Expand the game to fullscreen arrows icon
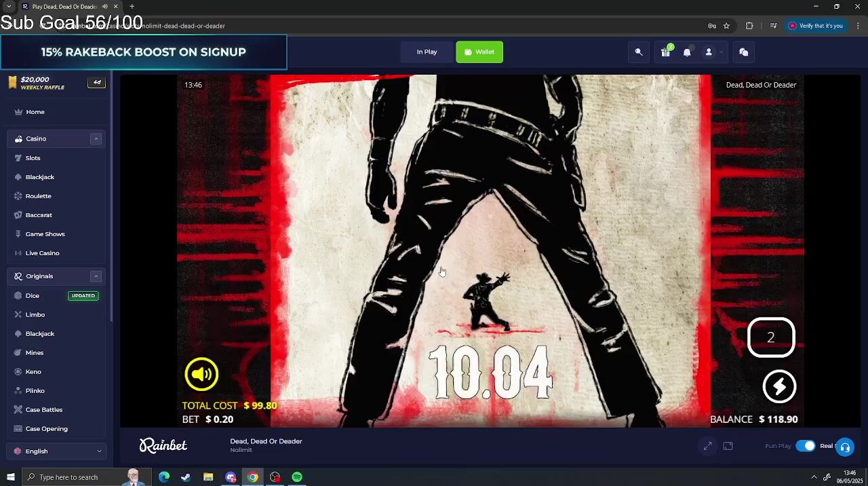This screenshot has width=868, height=486. pos(707,446)
